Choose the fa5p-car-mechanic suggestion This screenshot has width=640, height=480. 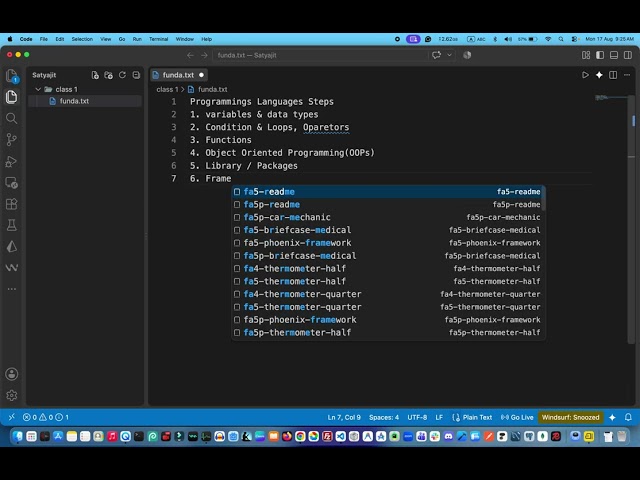click(x=388, y=217)
